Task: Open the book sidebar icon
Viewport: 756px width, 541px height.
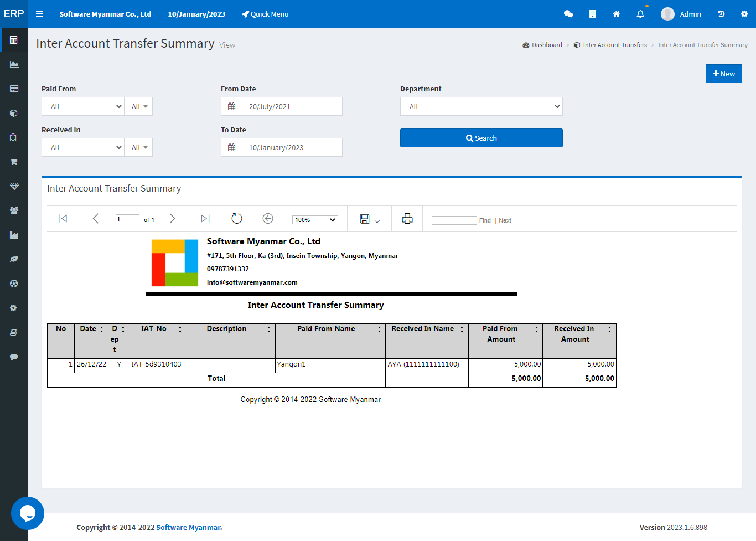Action: (x=14, y=332)
